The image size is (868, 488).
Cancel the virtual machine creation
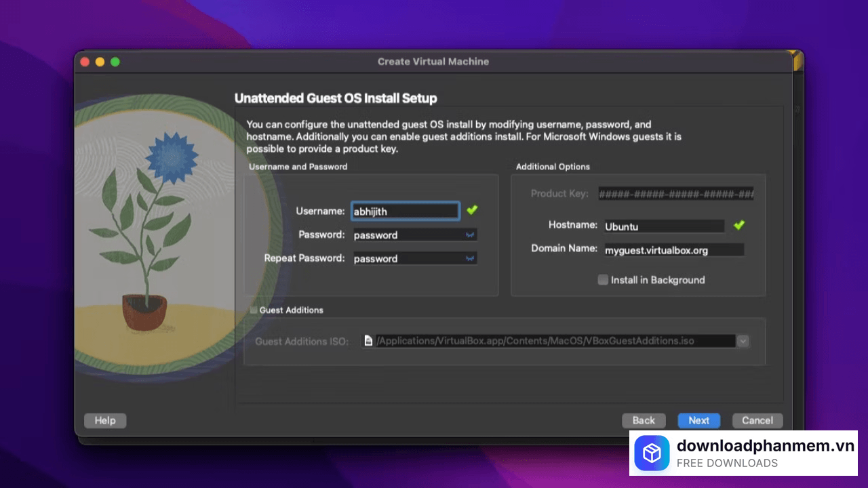[757, 420]
